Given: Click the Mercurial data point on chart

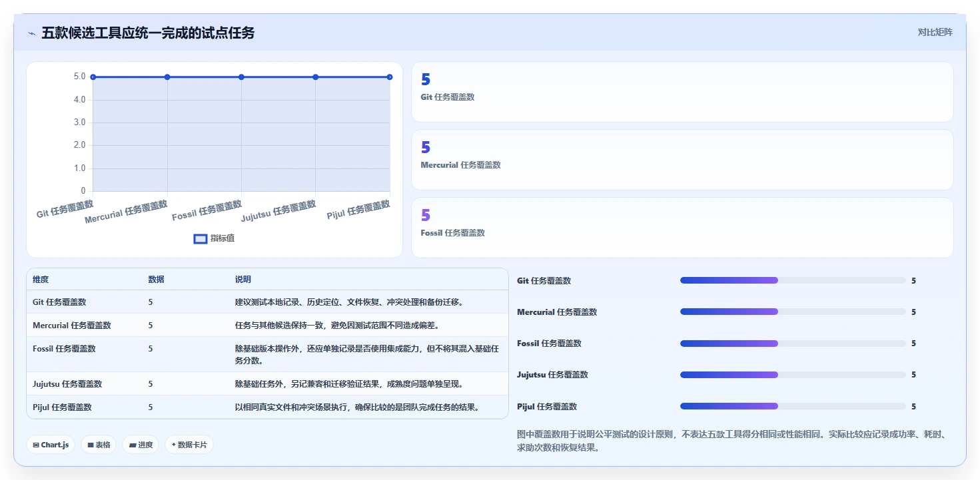Looking at the screenshot, I should point(167,77).
